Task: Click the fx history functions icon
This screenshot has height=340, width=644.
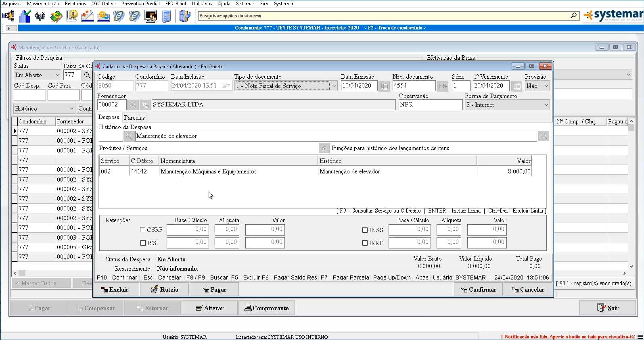Action: click(324, 148)
